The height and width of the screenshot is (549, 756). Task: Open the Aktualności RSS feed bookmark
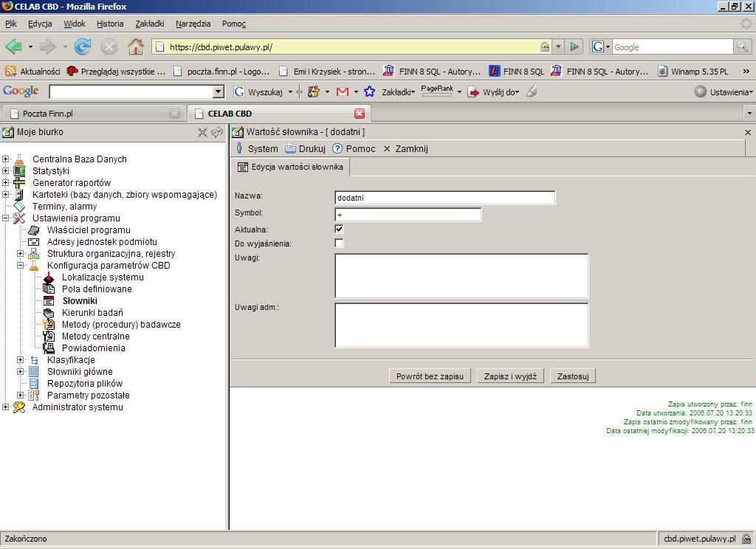(32, 72)
